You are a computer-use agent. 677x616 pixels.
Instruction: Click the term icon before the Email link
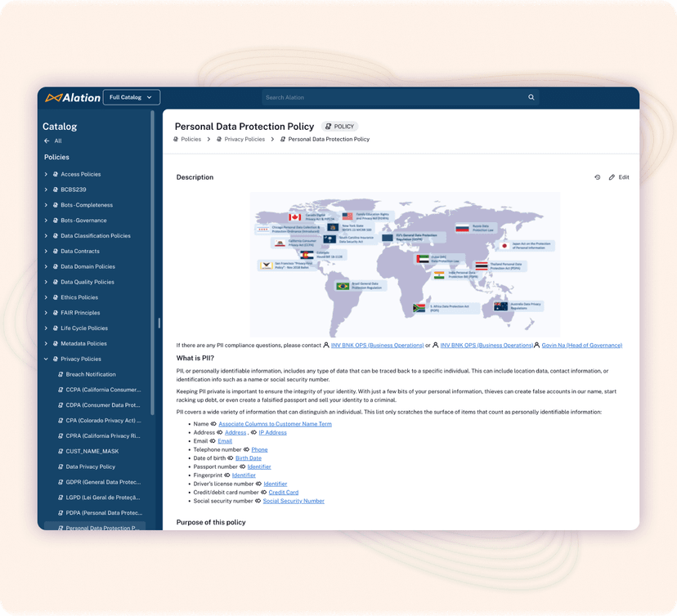[x=212, y=441]
